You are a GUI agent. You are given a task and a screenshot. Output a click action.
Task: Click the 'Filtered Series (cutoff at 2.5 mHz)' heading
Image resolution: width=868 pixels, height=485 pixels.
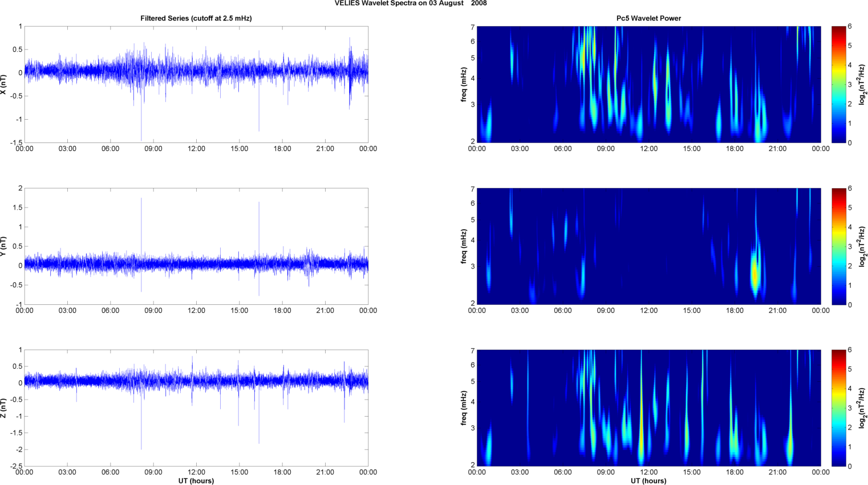196,18
